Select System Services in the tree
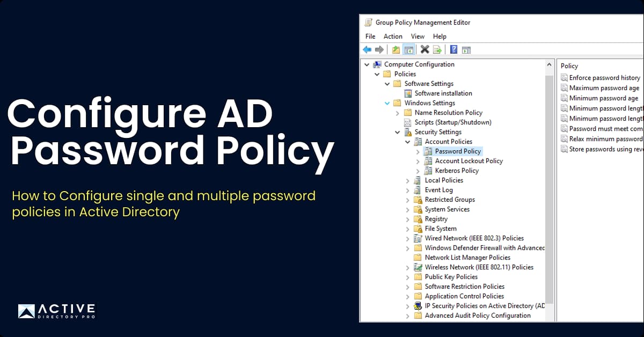 coord(447,209)
